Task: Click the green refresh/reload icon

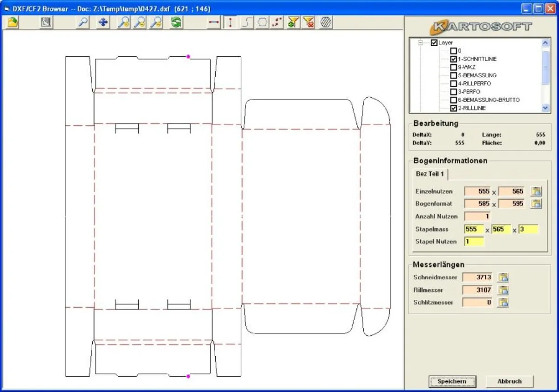Action: pyautogui.click(x=176, y=22)
